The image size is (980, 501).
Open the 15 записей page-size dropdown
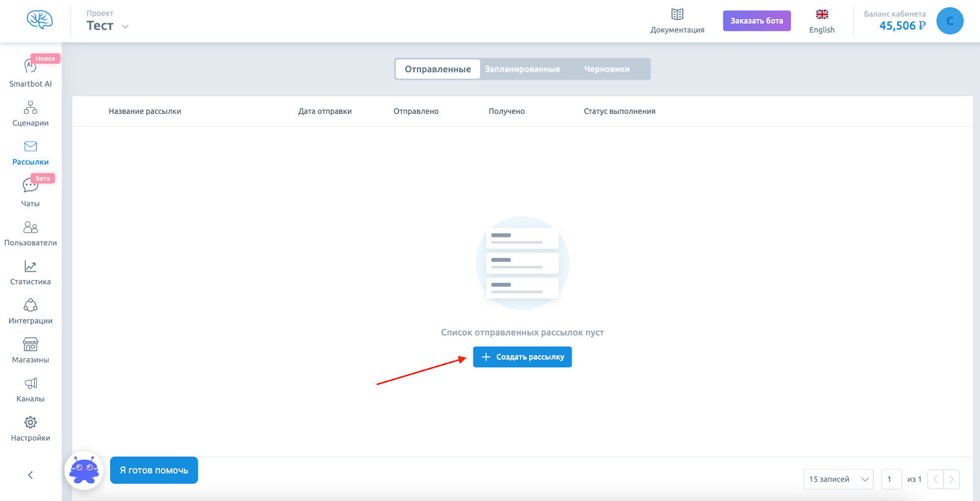(838, 479)
